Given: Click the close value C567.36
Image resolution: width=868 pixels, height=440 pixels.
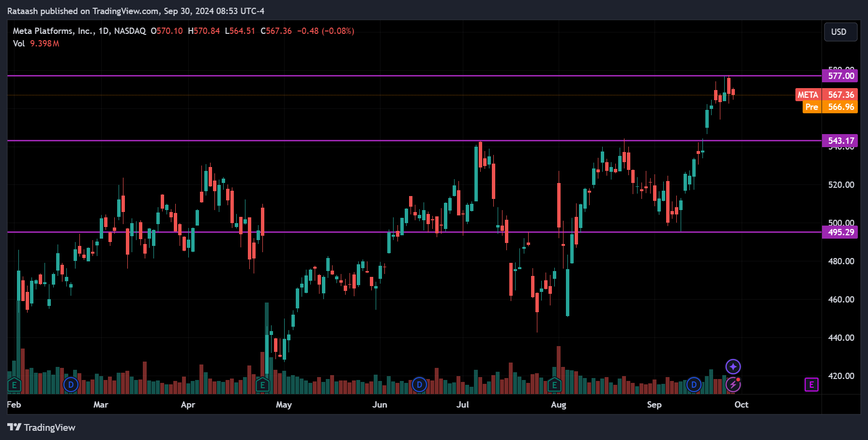Looking at the screenshot, I should point(276,31).
